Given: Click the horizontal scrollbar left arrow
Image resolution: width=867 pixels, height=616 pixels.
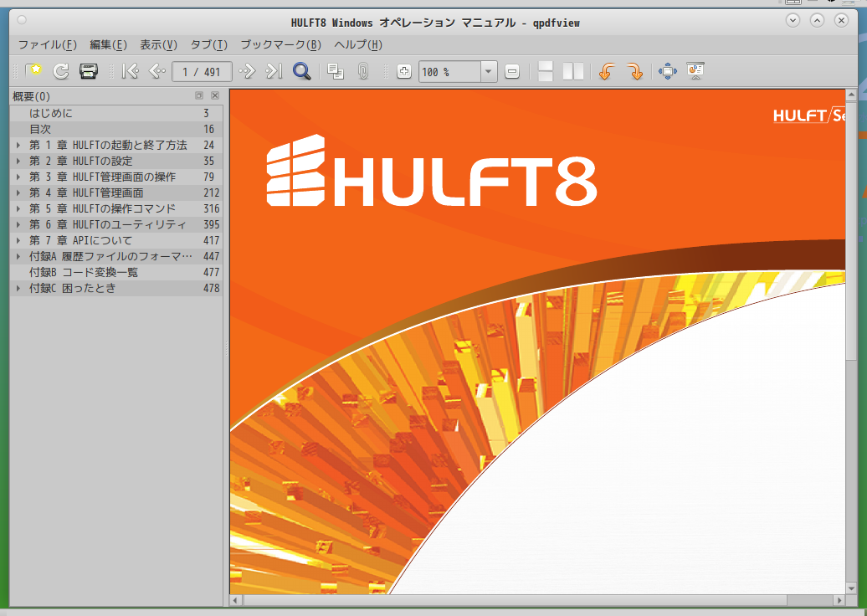Looking at the screenshot, I should click(x=236, y=600).
